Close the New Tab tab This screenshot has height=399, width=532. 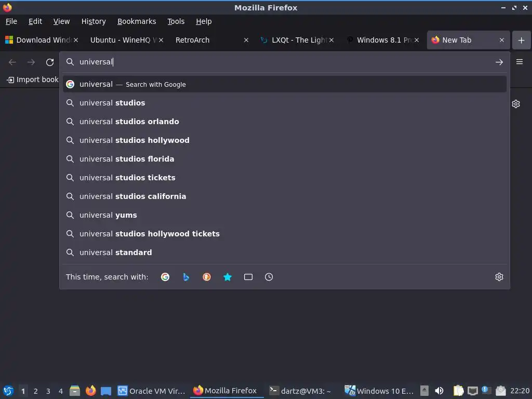pyautogui.click(x=502, y=40)
